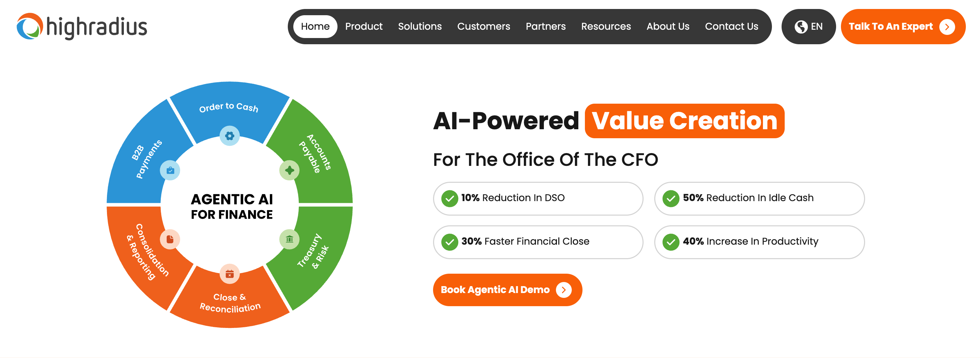The image size is (980, 358).
Task: Click the Order to Cash gear icon
Action: [229, 135]
